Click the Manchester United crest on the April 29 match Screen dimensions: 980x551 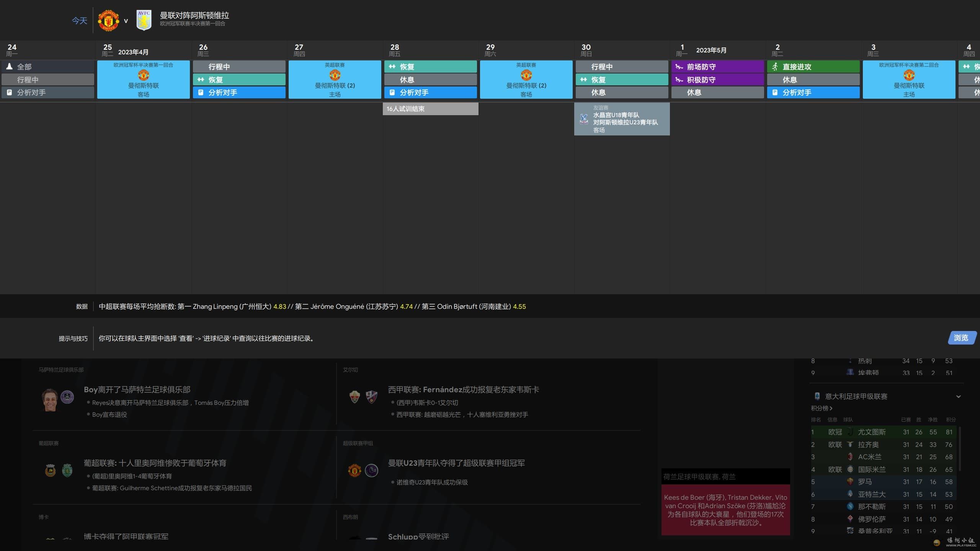point(526,75)
